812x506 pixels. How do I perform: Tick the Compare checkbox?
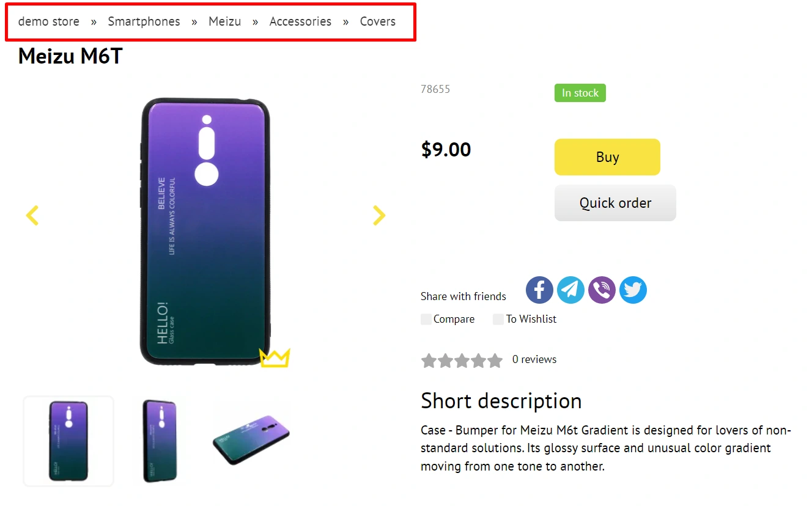pyautogui.click(x=426, y=319)
